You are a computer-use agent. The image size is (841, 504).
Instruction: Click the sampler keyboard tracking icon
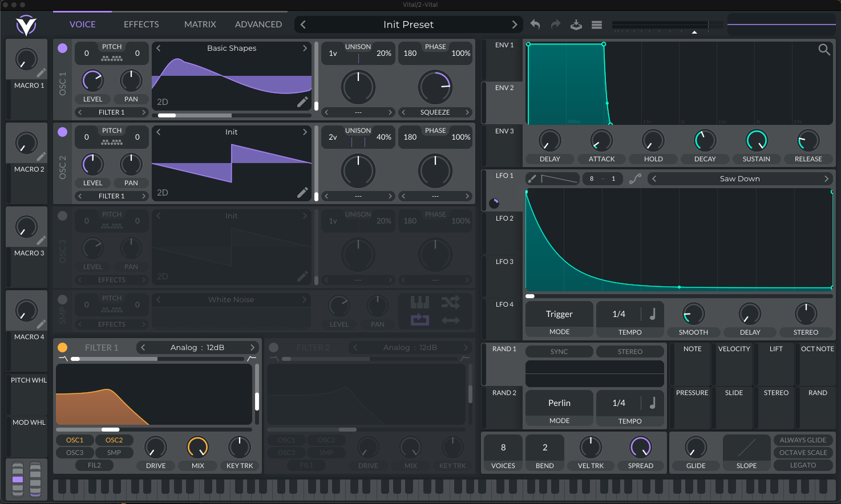click(x=420, y=302)
